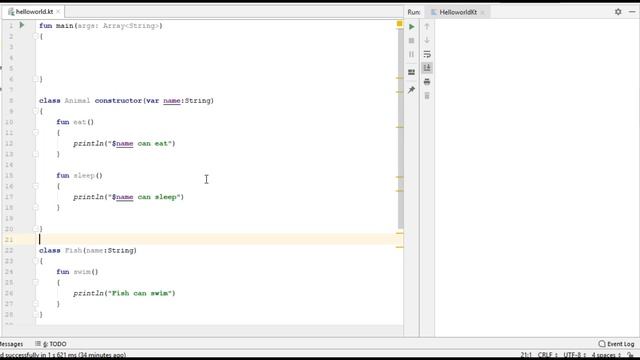Click the args parameter of main
640x360 pixels.
point(86,26)
